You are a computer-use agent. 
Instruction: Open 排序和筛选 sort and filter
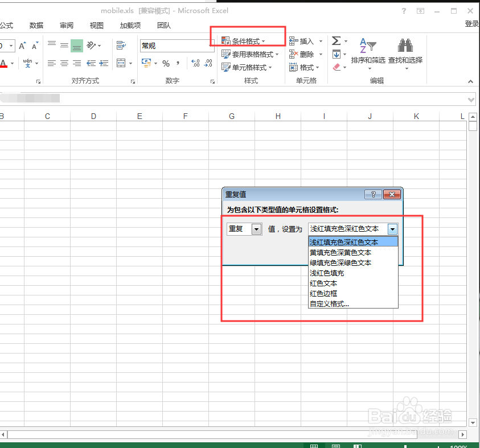click(368, 53)
